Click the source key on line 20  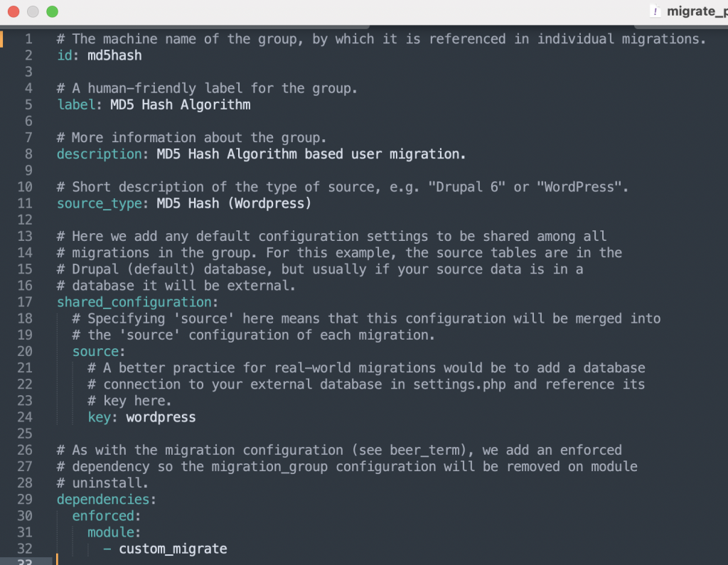(x=95, y=352)
